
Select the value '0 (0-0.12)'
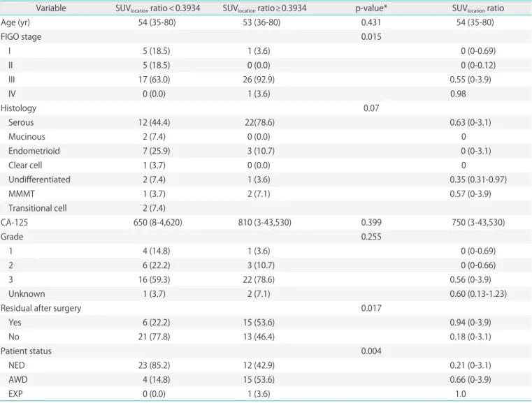pos(478,66)
